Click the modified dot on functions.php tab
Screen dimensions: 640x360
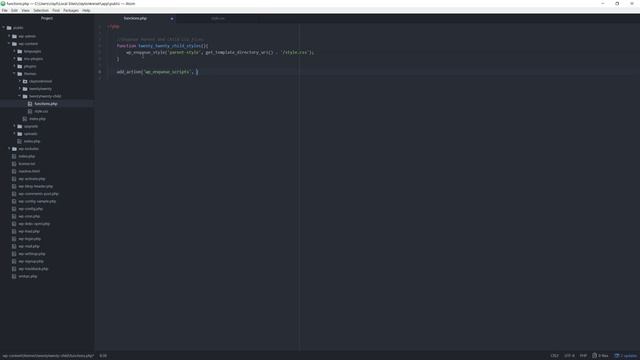pyautogui.click(x=172, y=19)
